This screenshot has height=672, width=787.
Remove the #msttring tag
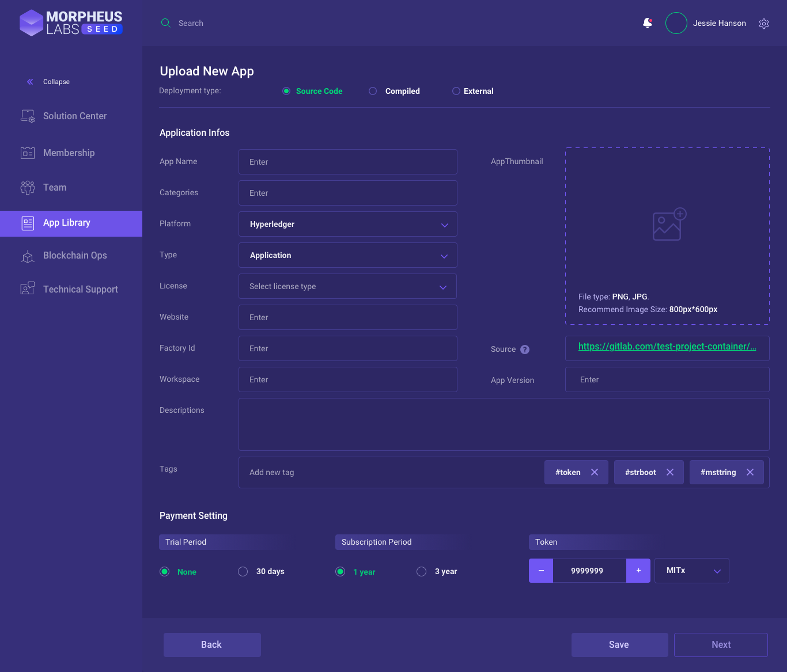(x=750, y=472)
